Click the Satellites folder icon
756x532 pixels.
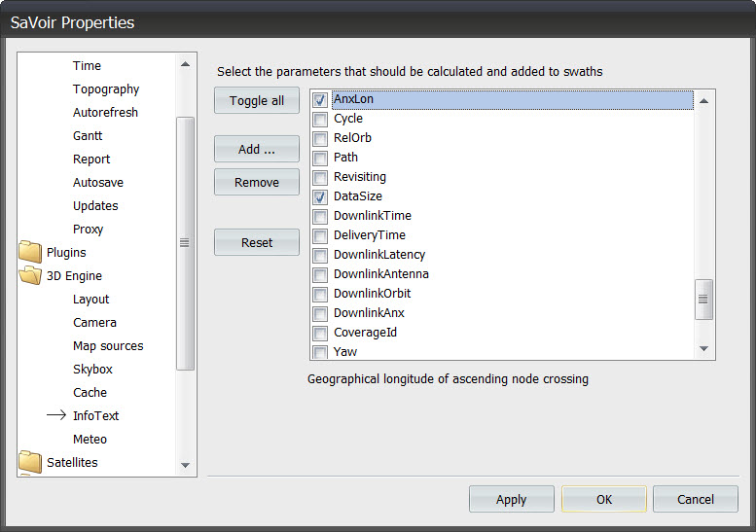click(x=30, y=463)
